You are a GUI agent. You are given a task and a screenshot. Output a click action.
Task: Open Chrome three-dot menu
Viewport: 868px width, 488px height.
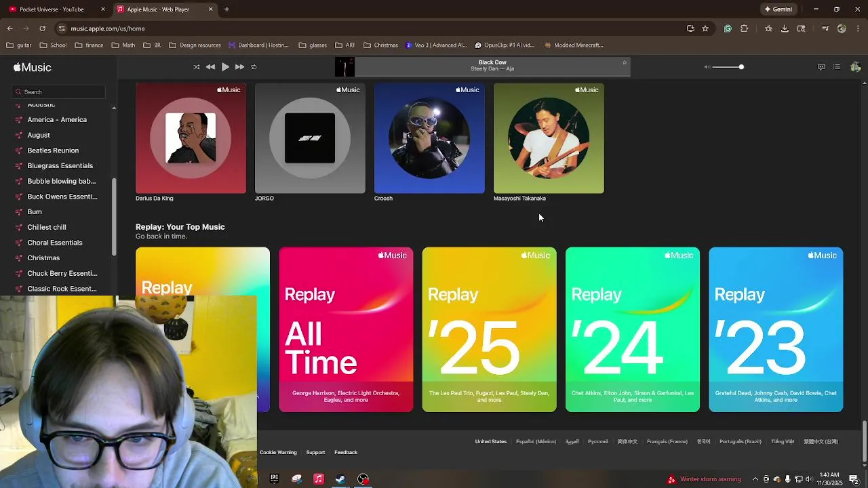(x=859, y=28)
